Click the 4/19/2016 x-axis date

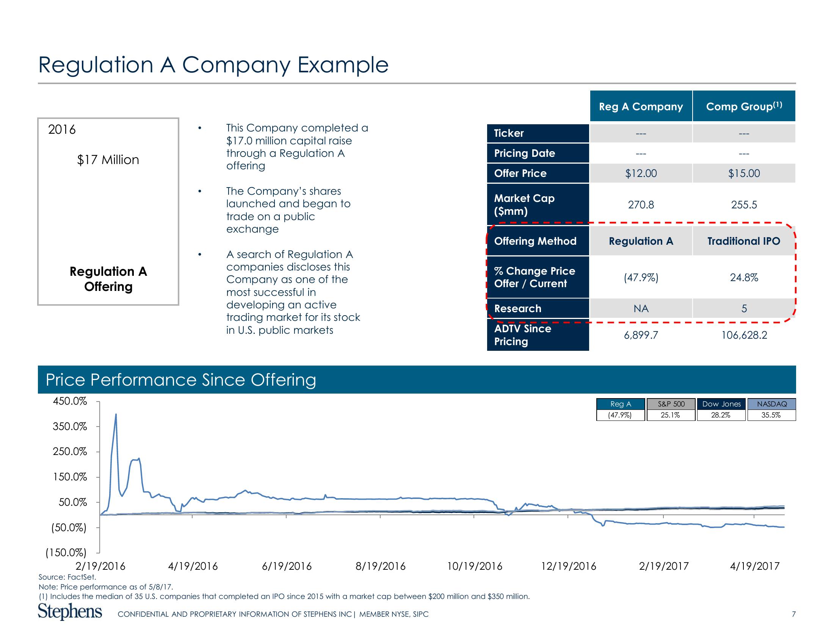pos(193,566)
